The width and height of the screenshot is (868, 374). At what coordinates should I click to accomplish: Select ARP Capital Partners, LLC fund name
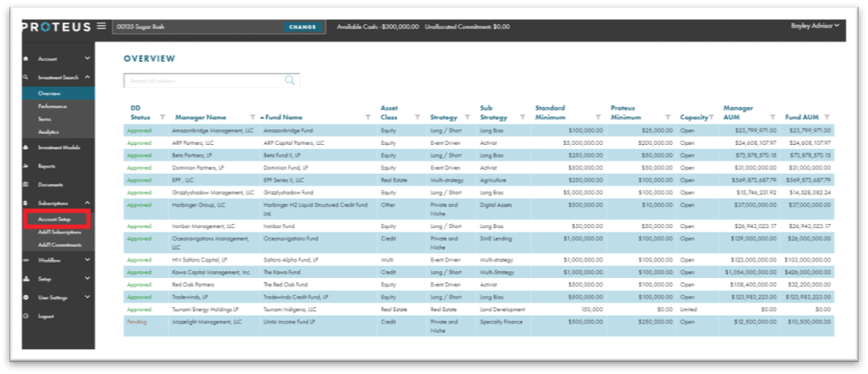click(x=294, y=143)
